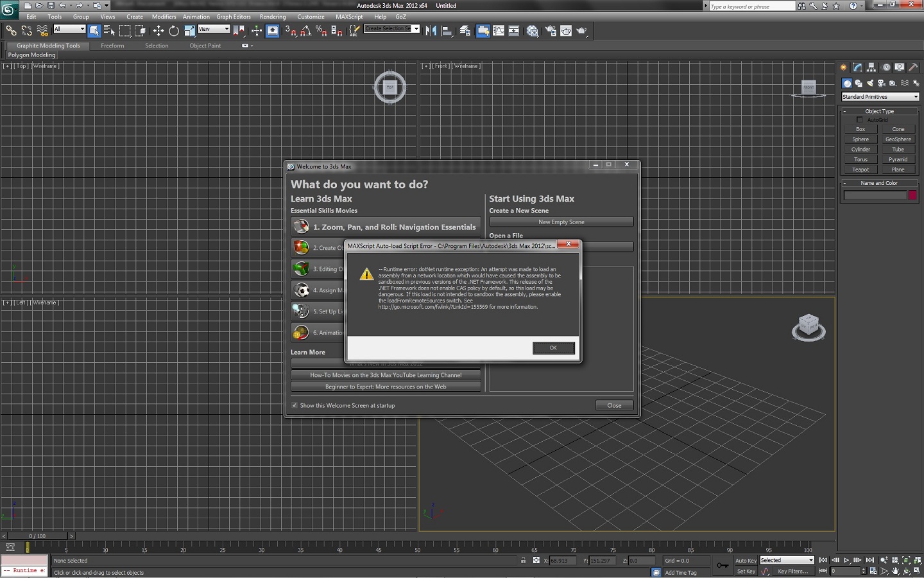This screenshot has height=578, width=924.
Task: Click the time slider 0 / 100 handle
Action: tap(37, 536)
